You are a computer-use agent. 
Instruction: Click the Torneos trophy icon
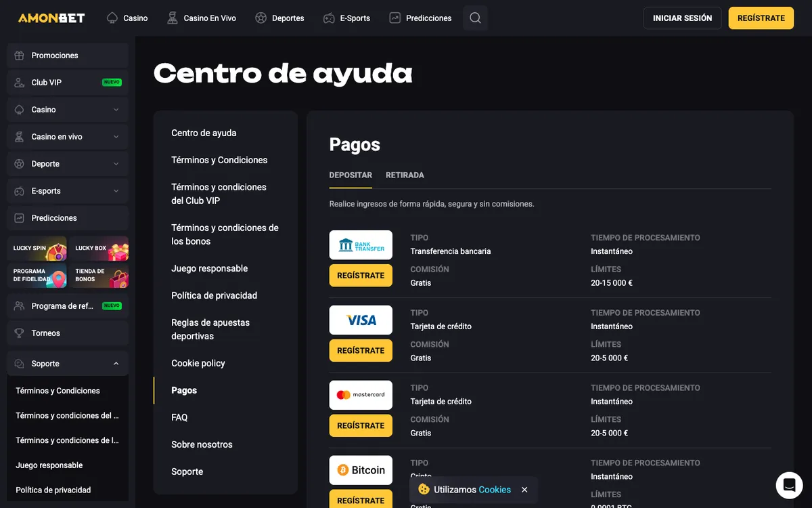[x=20, y=333]
